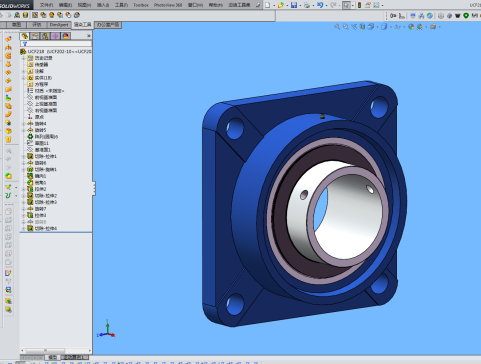Switch to the 评估 (Evaluate) command tab

coord(36,25)
